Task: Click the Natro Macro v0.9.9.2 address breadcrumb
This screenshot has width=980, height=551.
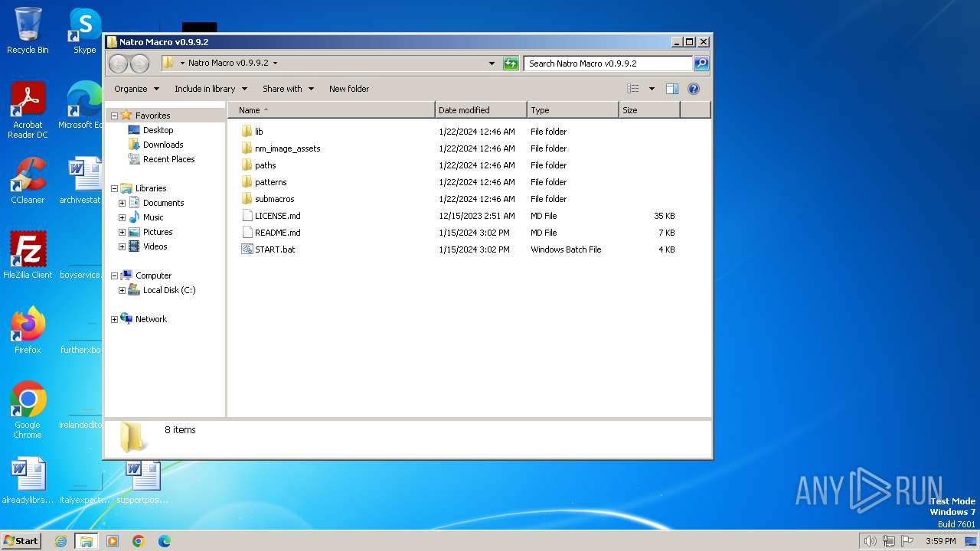Action: pyautogui.click(x=228, y=64)
